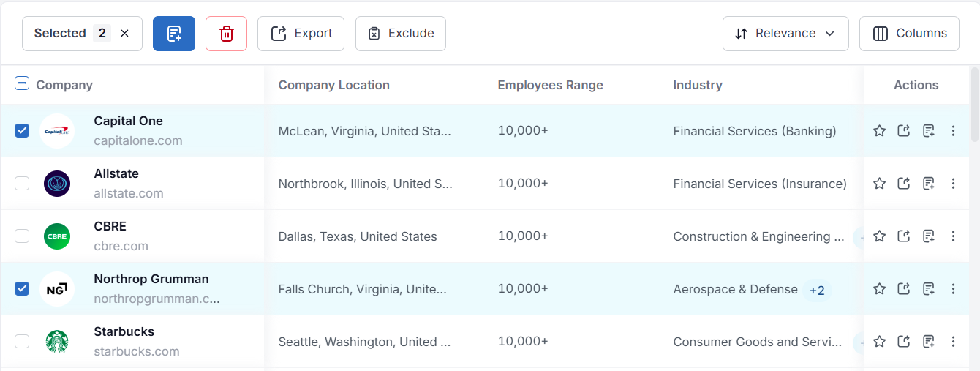Click add-to-list icon in CBRE row

click(x=929, y=236)
